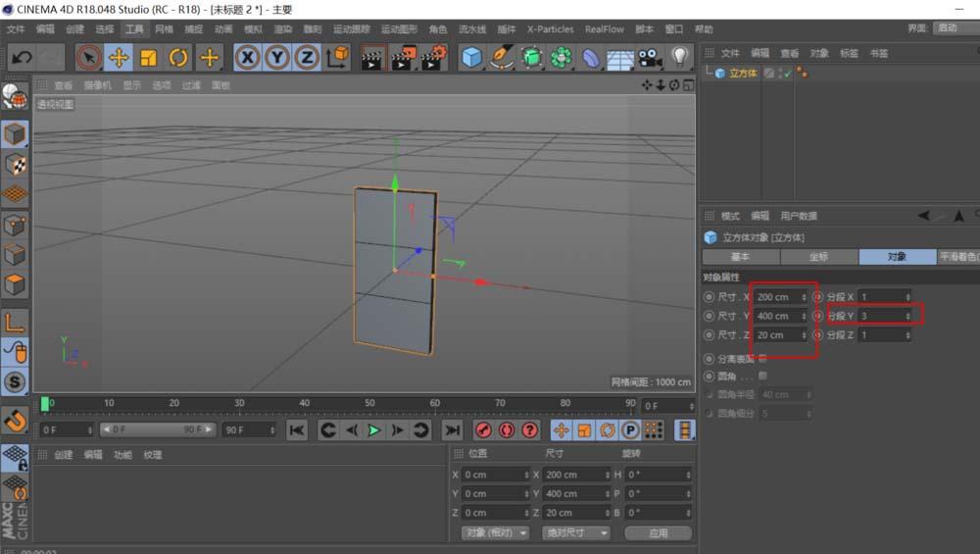This screenshot has width=980, height=554.
Task: Switch to the 坐标 tab
Action: pyautogui.click(x=818, y=257)
